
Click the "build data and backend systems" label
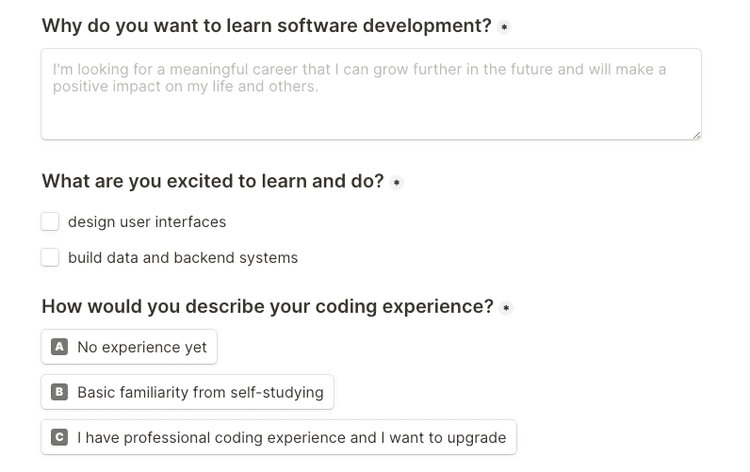pos(183,258)
